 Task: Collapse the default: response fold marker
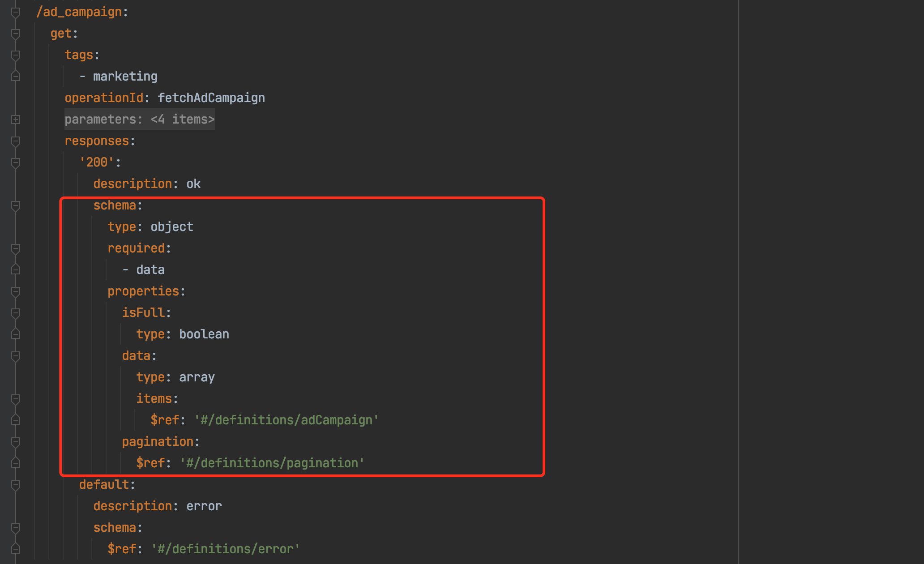coord(16,485)
